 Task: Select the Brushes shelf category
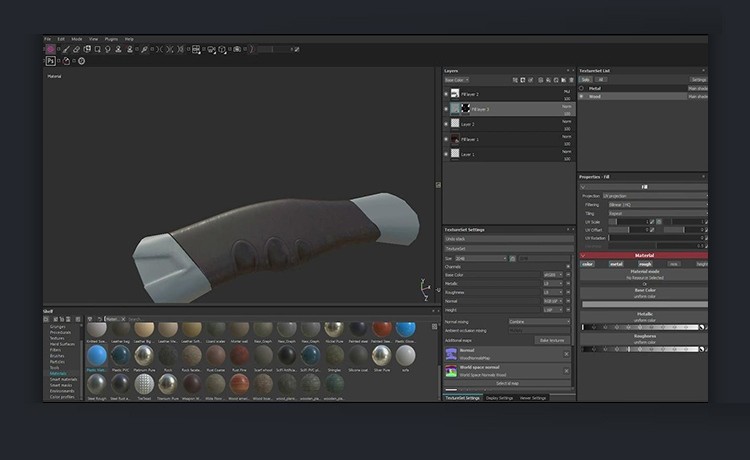click(57, 356)
